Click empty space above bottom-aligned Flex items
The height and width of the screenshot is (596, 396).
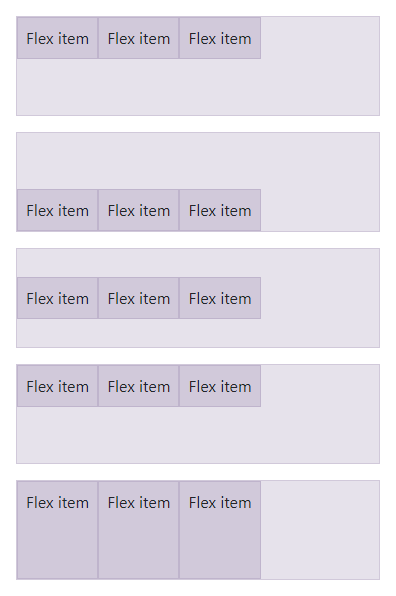pos(198,161)
